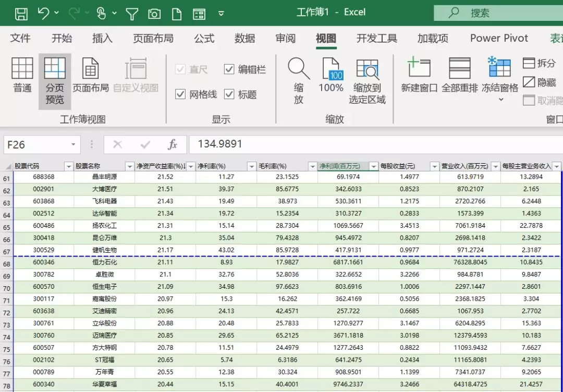Click the 100% zoom icon

click(x=331, y=76)
